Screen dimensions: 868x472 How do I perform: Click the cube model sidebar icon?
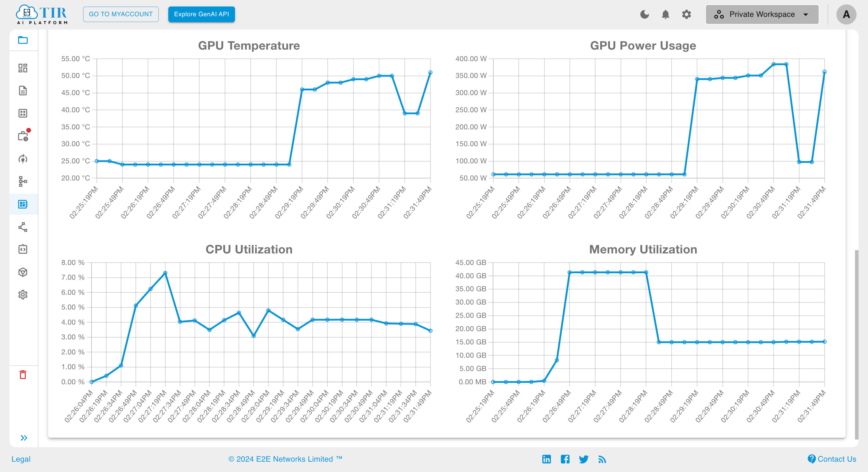pos(23,272)
